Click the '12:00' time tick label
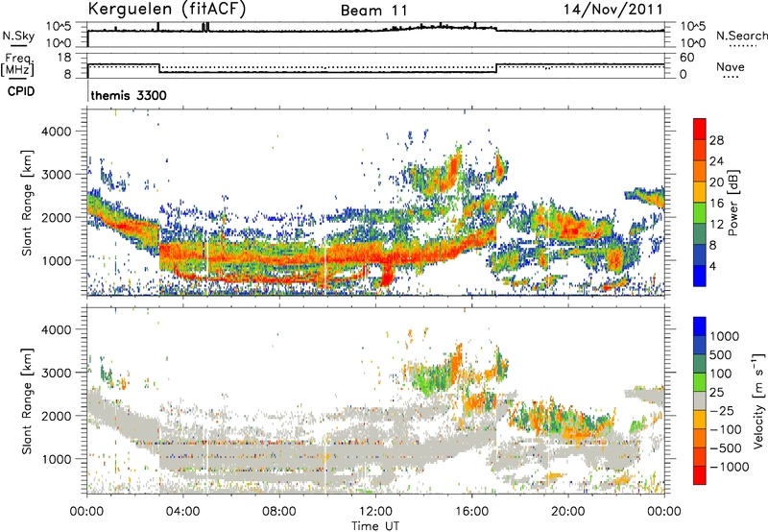The height and width of the screenshot is (532, 768). 375,512
